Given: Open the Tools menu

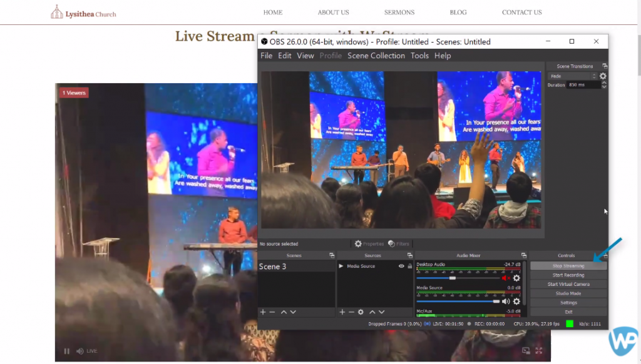Looking at the screenshot, I should (x=419, y=56).
